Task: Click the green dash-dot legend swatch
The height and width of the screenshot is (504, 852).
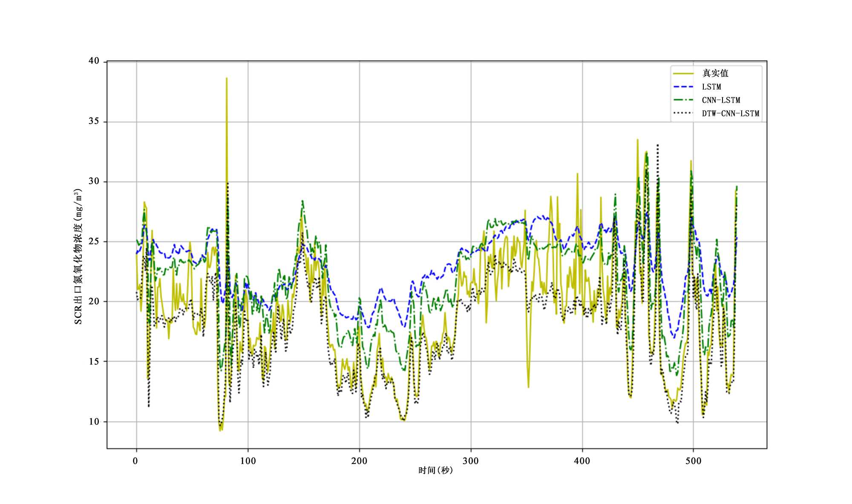Action: 683,100
